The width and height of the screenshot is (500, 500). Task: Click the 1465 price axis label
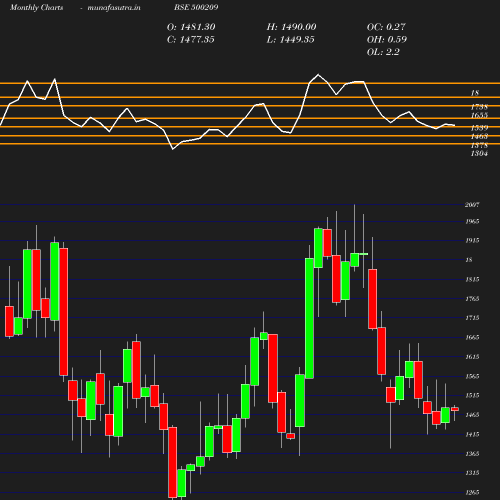tap(472, 415)
